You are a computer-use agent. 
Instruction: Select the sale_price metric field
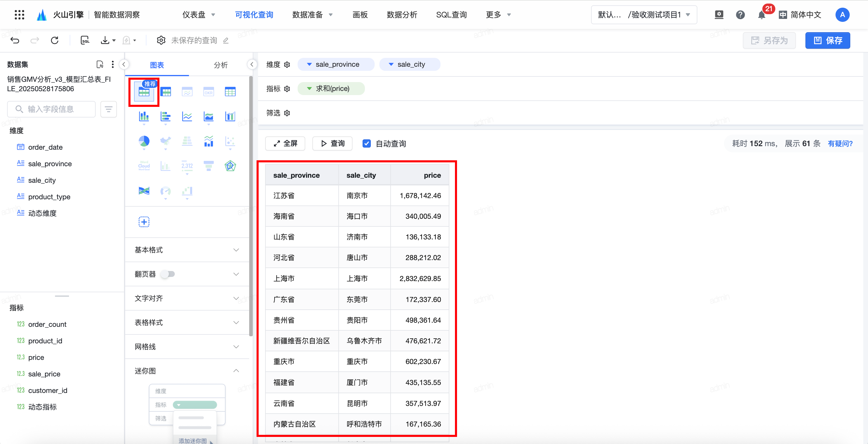click(44, 374)
